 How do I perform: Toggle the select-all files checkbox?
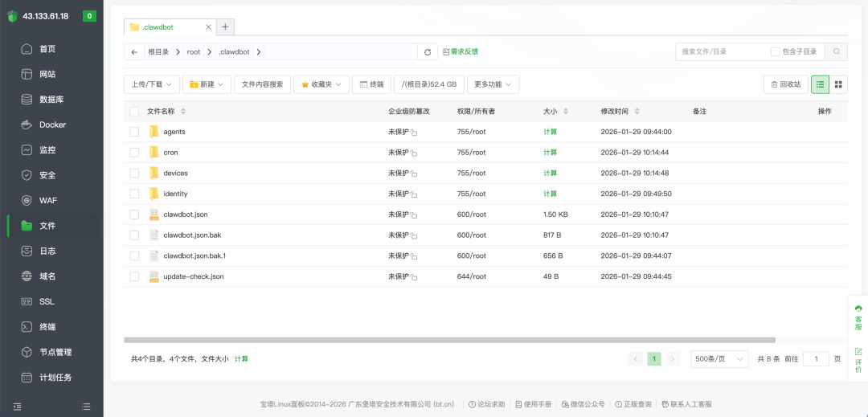[134, 111]
